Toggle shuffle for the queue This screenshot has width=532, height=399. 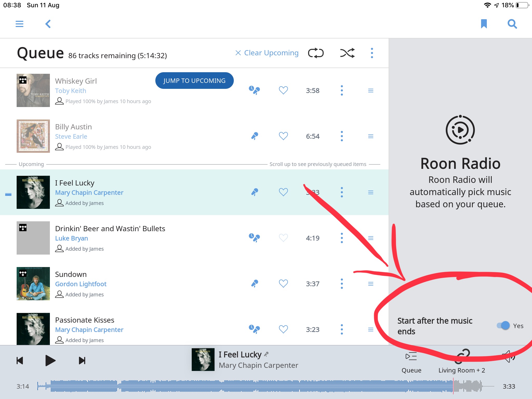[x=347, y=53]
